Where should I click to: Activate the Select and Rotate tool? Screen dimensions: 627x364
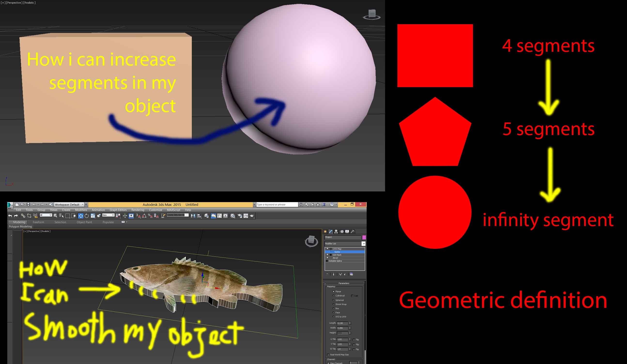click(87, 216)
